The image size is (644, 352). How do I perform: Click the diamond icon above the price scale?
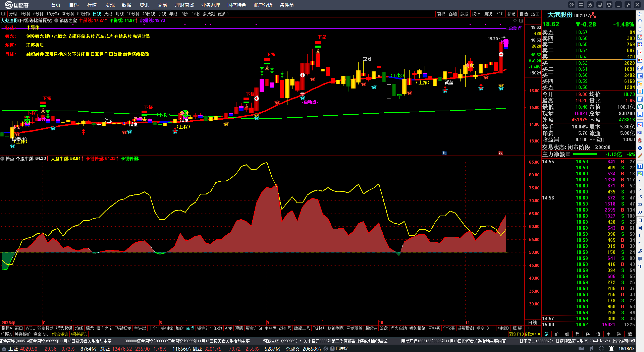tap(515, 21)
